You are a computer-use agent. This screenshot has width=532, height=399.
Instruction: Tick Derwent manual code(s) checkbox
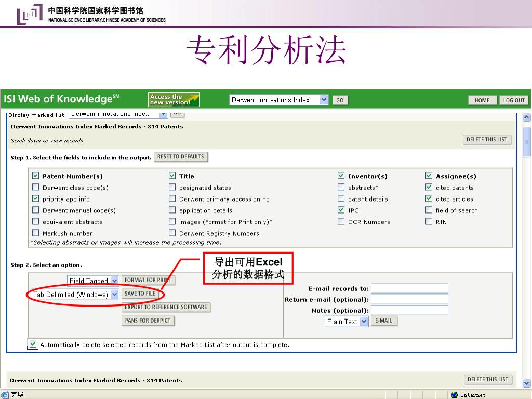(36, 210)
